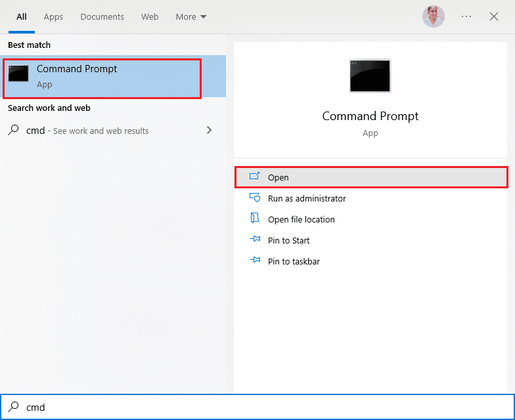Screen dimensions: 515x420
Task: Click the Command Prompt icon in results list
Action: coord(18,73)
